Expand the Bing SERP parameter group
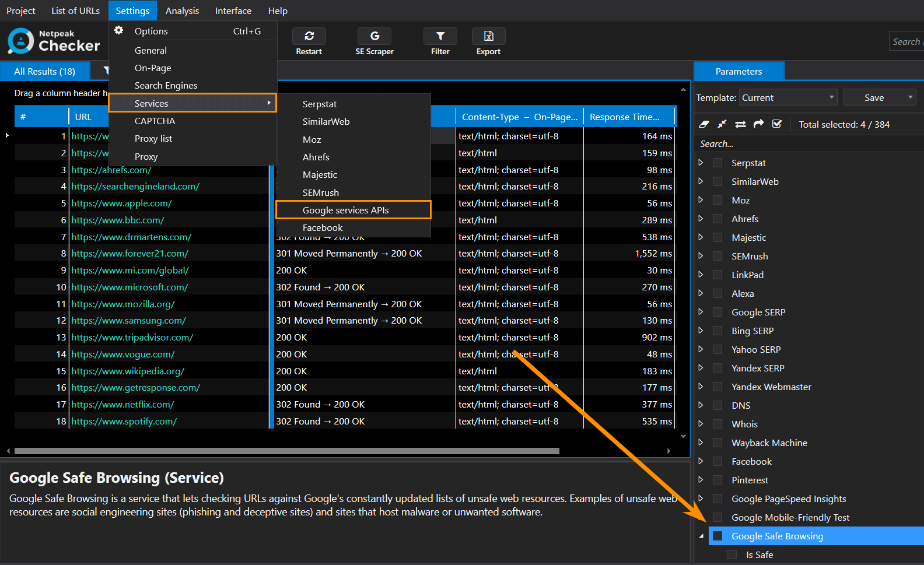Viewport: 924px width, 565px height. pyautogui.click(x=701, y=330)
